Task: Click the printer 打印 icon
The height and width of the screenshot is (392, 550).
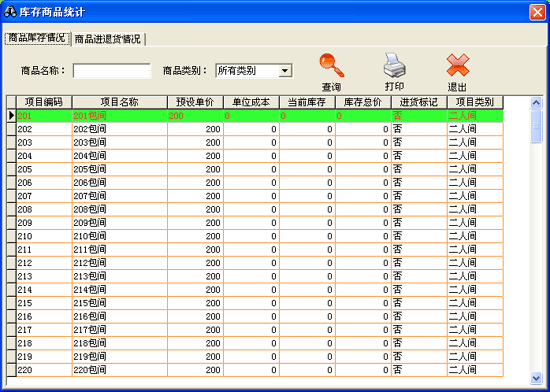Action: (394, 65)
